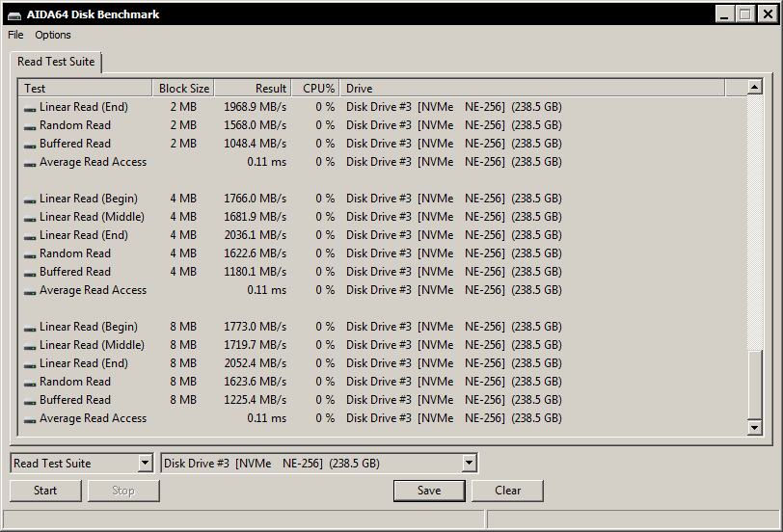Click the Clear button
The image size is (783, 532).
coord(507,491)
